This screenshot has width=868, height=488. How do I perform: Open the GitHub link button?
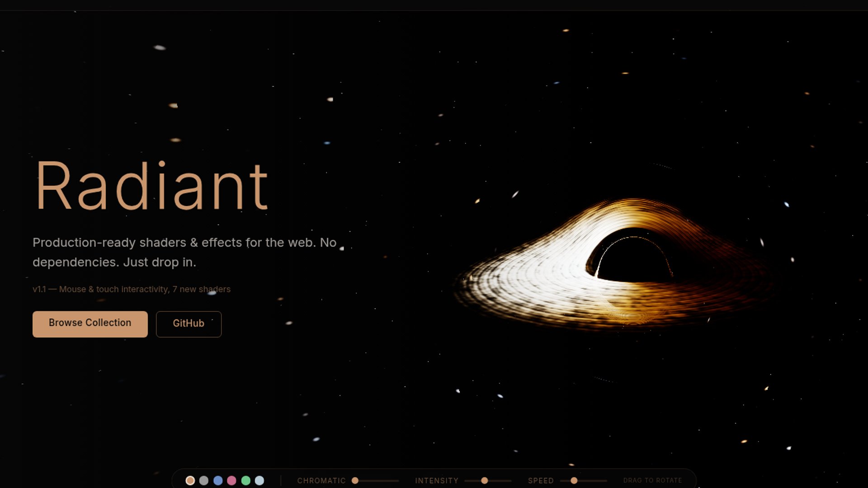pyautogui.click(x=189, y=324)
